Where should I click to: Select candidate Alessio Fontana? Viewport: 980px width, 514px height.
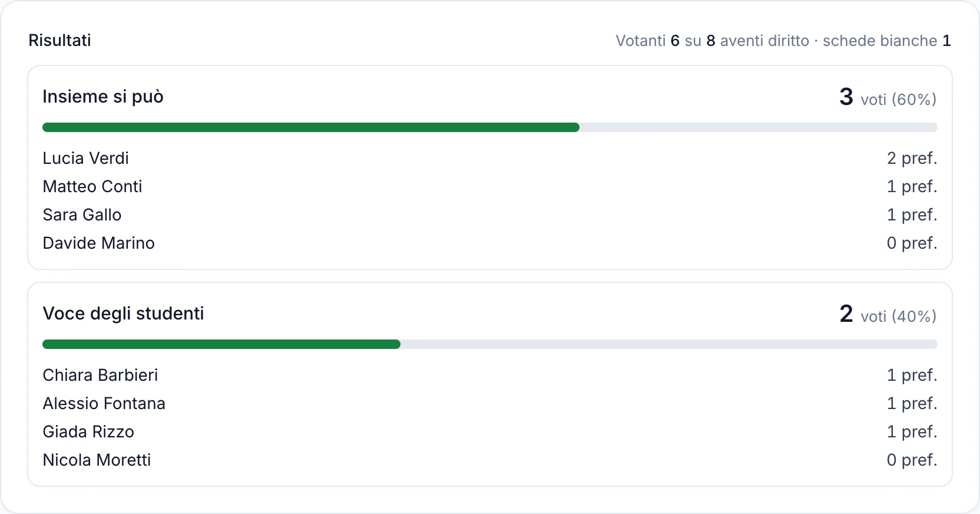104,403
